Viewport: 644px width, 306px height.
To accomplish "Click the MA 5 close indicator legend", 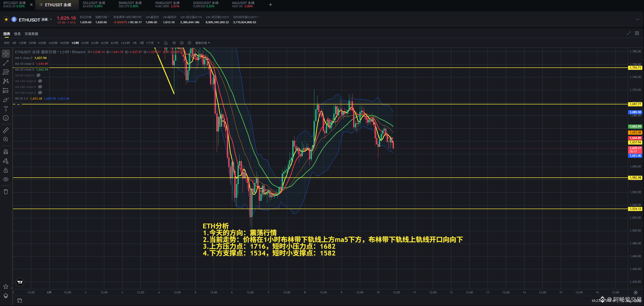I will [31, 58].
